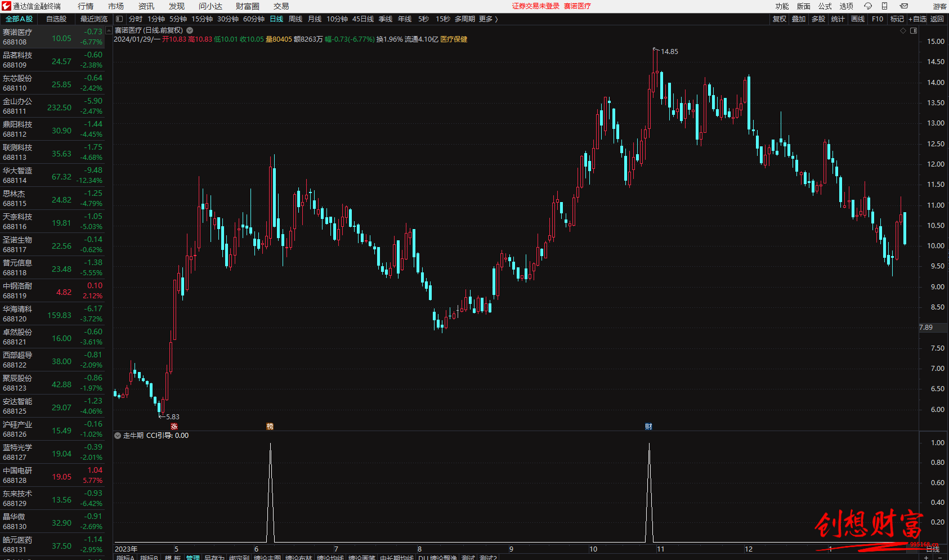Expand the 赛诺医疗 chart title dropdown

click(190, 30)
